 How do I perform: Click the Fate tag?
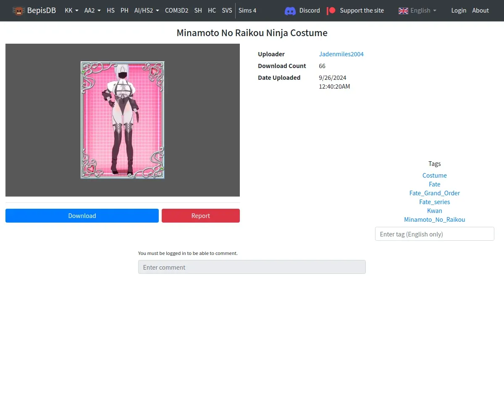tap(435, 184)
